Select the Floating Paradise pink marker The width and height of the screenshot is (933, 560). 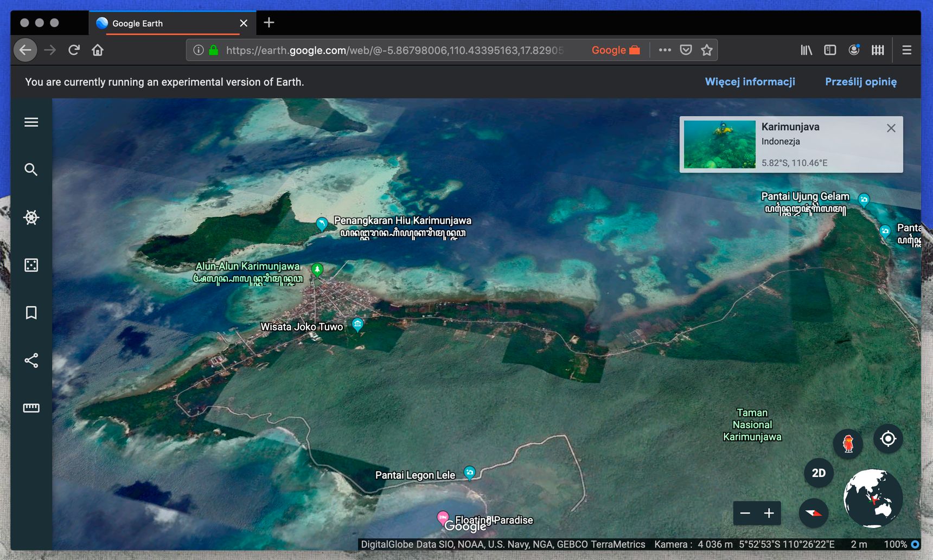[443, 518]
